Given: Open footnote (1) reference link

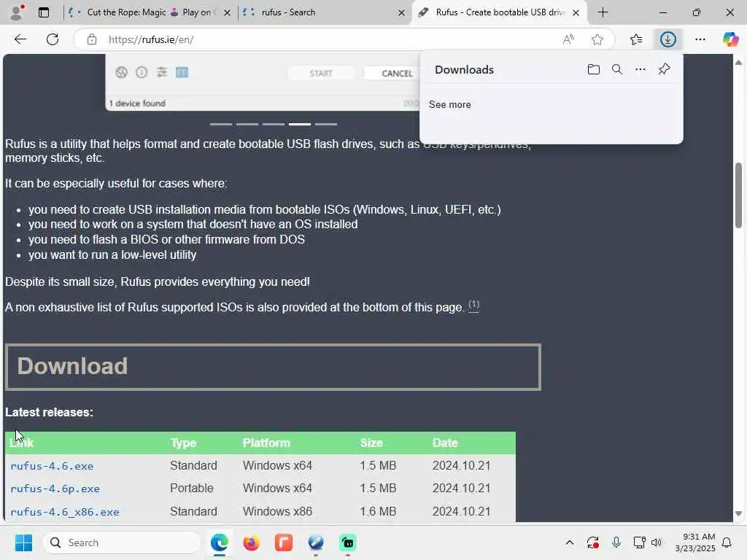Looking at the screenshot, I should (473, 306).
